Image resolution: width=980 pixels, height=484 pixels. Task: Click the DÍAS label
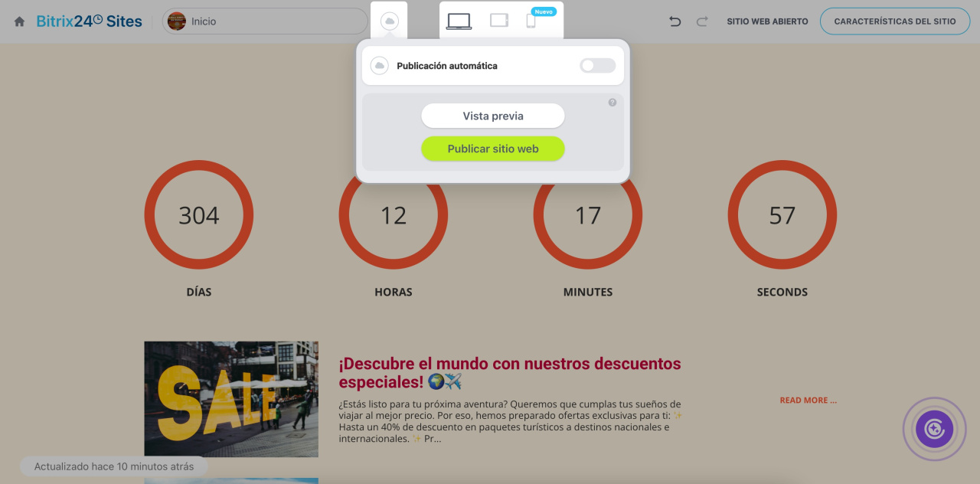pyautogui.click(x=199, y=292)
